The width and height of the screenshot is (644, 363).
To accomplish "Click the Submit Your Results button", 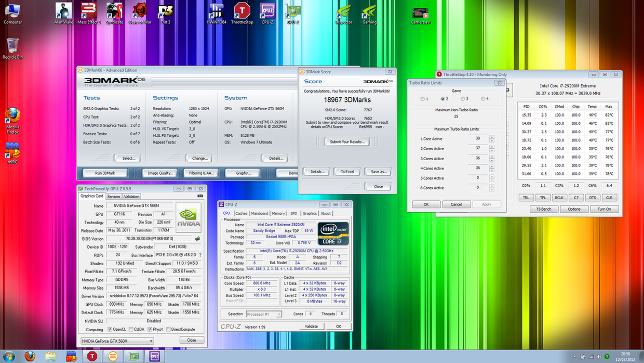I will [x=347, y=141].
